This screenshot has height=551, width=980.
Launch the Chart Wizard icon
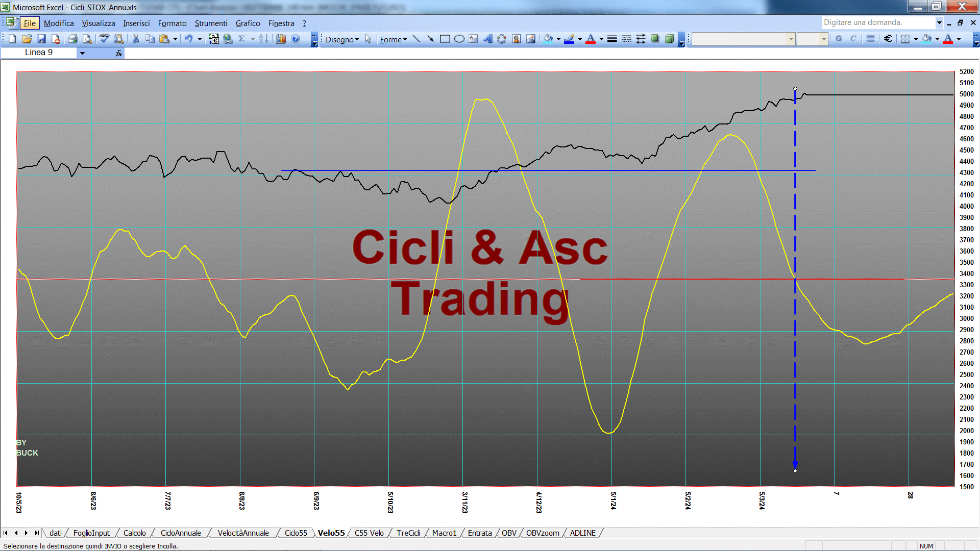(281, 39)
